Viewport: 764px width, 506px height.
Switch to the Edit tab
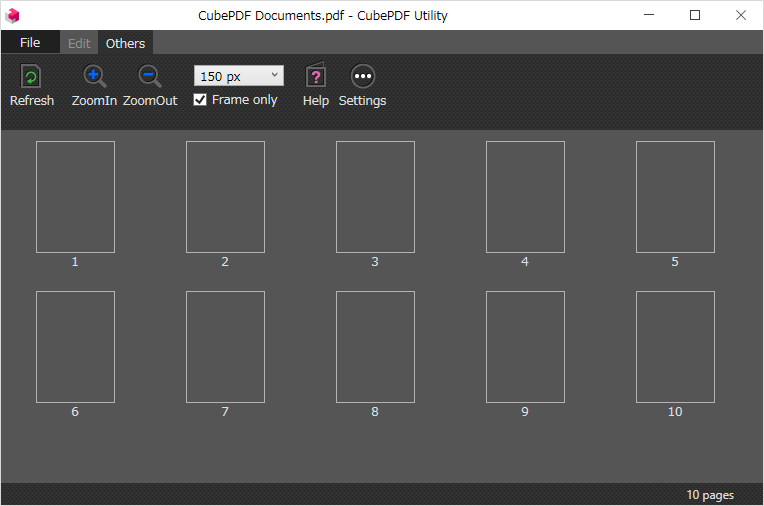(79, 43)
